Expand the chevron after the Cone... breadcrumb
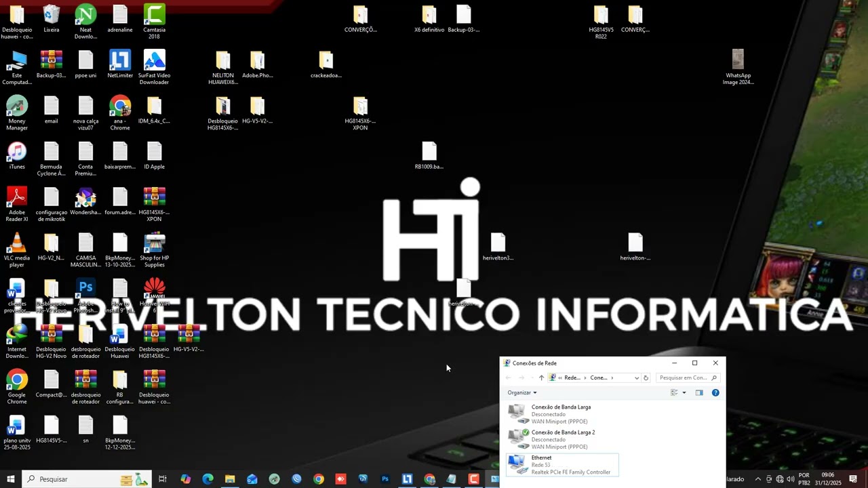 coord(612,378)
